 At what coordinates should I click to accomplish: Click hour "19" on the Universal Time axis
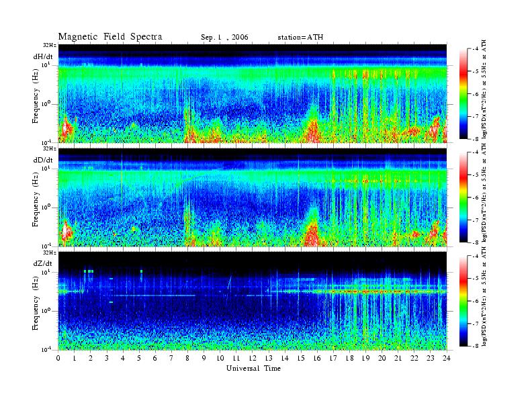tap(365, 358)
